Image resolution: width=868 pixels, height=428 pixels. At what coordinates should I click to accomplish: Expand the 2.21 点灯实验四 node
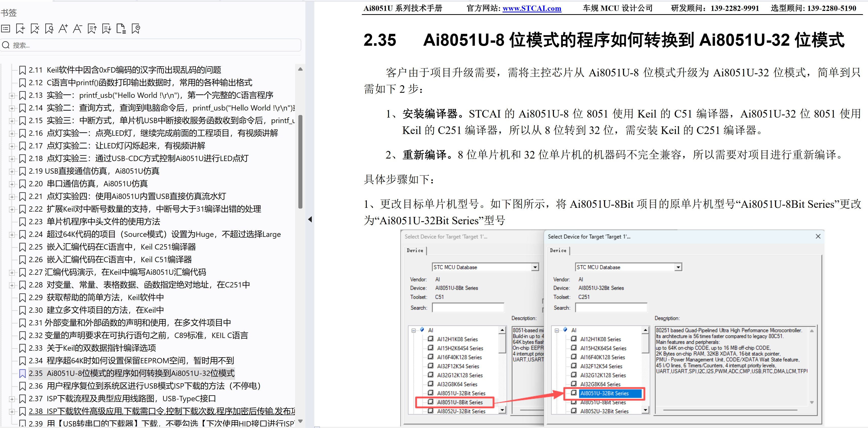[12, 197]
